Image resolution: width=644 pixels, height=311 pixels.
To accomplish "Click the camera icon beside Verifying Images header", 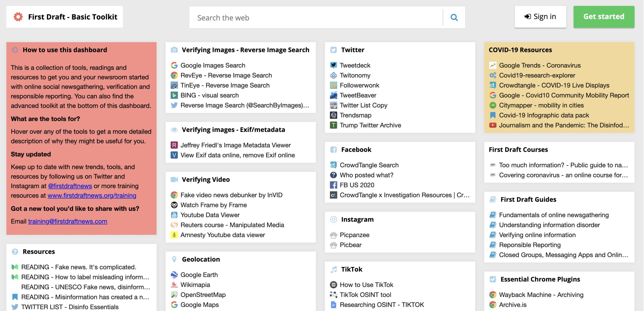I will [x=174, y=50].
